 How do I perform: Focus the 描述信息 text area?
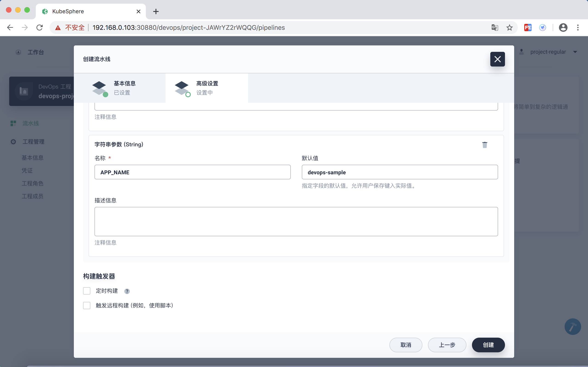(296, 221)
